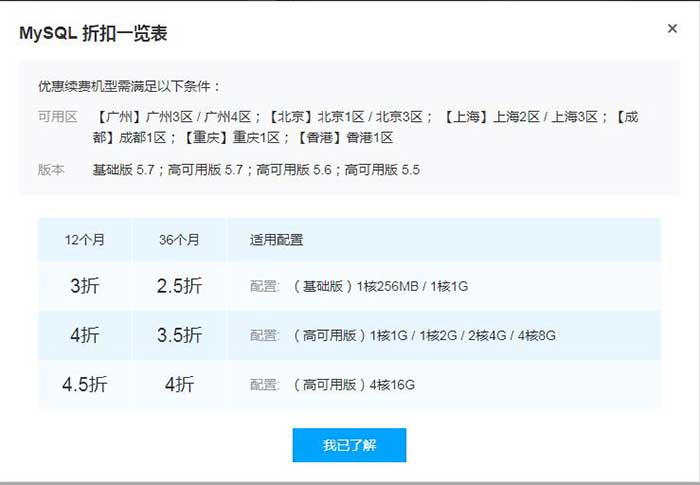Screen dimensions: 700x485
Task: Close the MySQL 折扣一览表 dialog
Action: click(x=672, y=29)
